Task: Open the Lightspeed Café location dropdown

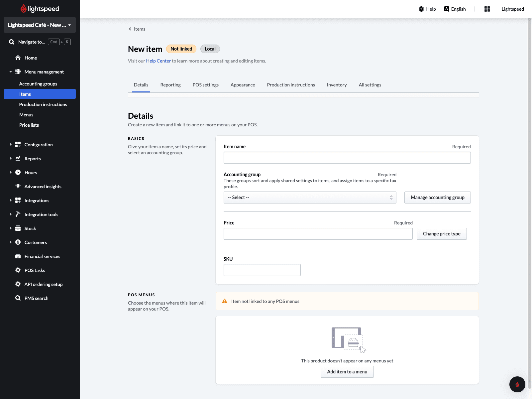Action: (40, 25)
